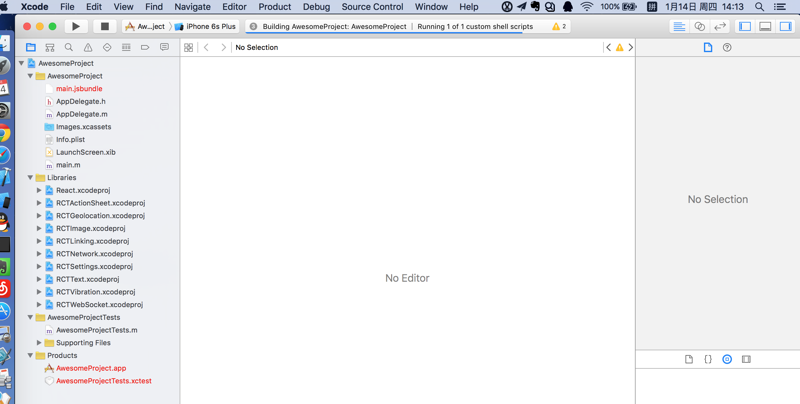The width and height of the screenshot is (800, 404).
Task: Open Spotlight search in menu bar
Action: point(759,7)
